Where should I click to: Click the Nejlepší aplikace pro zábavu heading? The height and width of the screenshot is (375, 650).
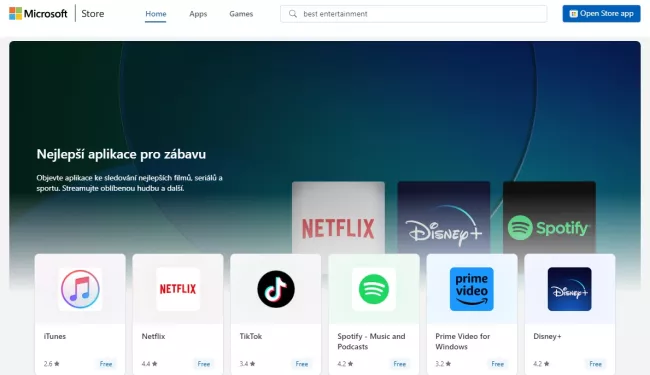tap(121, 154)
